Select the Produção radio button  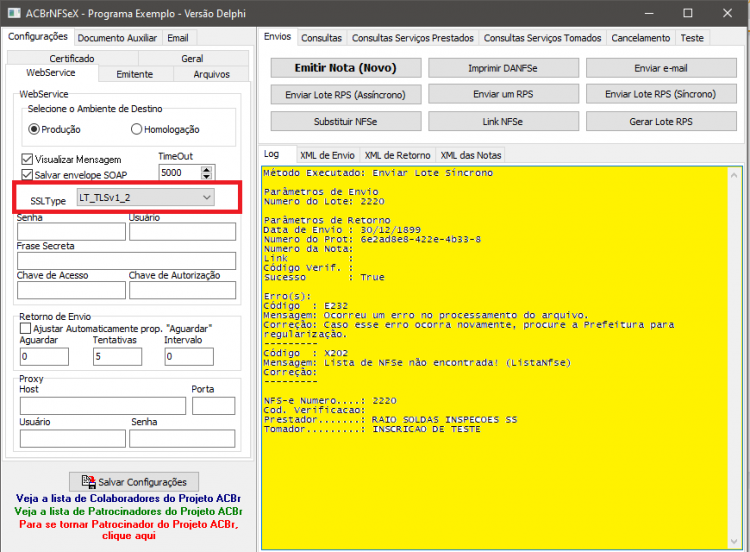33,129
